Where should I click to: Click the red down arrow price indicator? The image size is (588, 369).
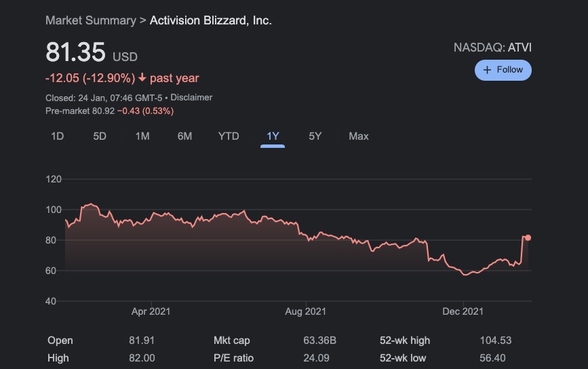click(142, 78)
